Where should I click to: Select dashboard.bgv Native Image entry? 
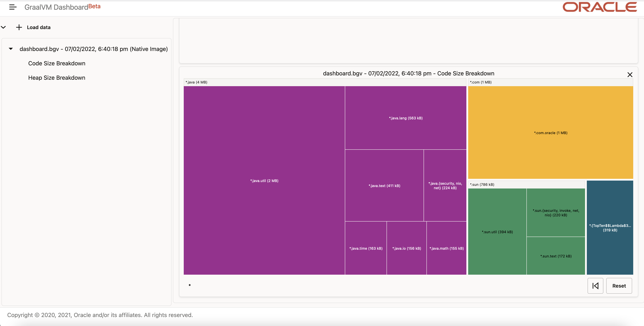93,49
